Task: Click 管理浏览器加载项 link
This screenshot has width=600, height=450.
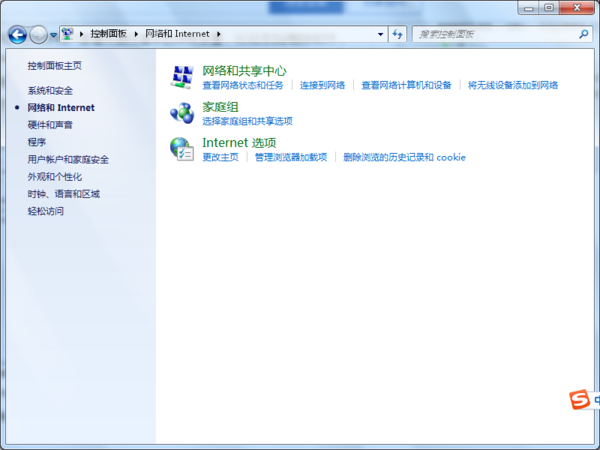Action: 291,157
